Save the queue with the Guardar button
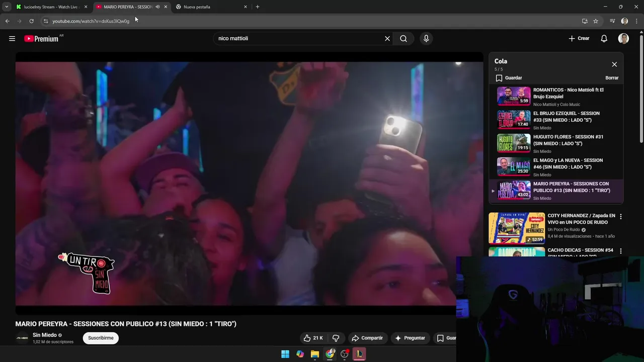Image resolution: width=644 pixels, height=362 pixels. pyautogui.click(x=509, y=78)
